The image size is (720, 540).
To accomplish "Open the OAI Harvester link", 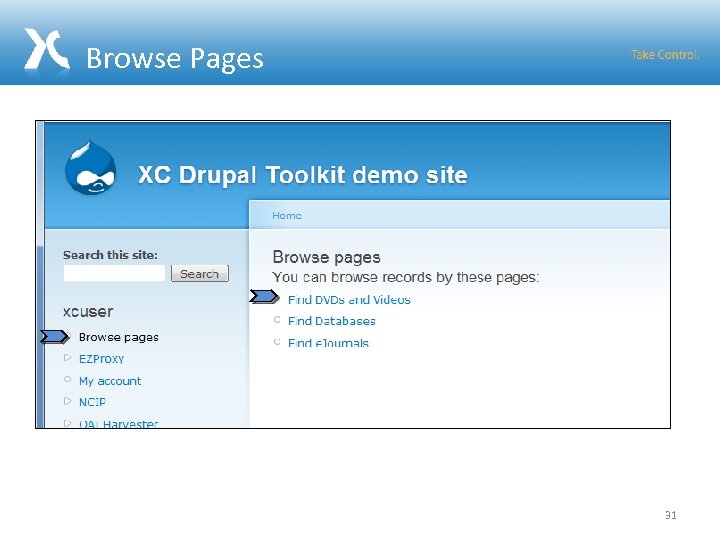I will pyautogui.click(x=118, y=423).
